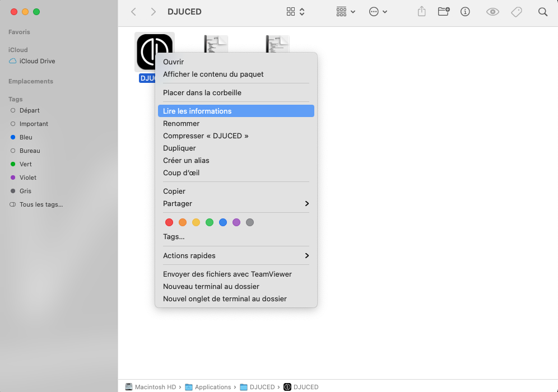Screen dimensions: 558x392
Task: Click the edit tags toolbar icon
Action: (x=517, y=12)
